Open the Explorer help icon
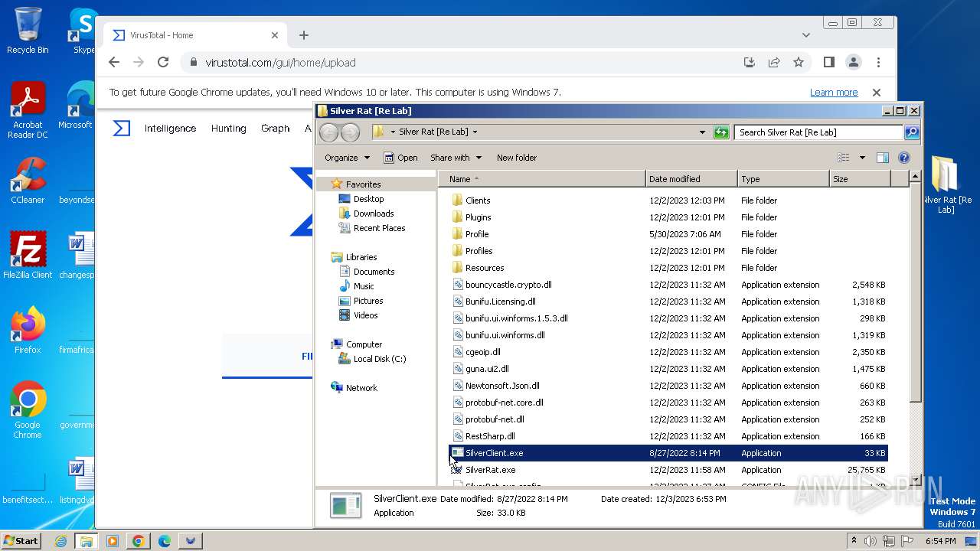The height and width of the screenshot is (551, 980). [x=903, y=158]
